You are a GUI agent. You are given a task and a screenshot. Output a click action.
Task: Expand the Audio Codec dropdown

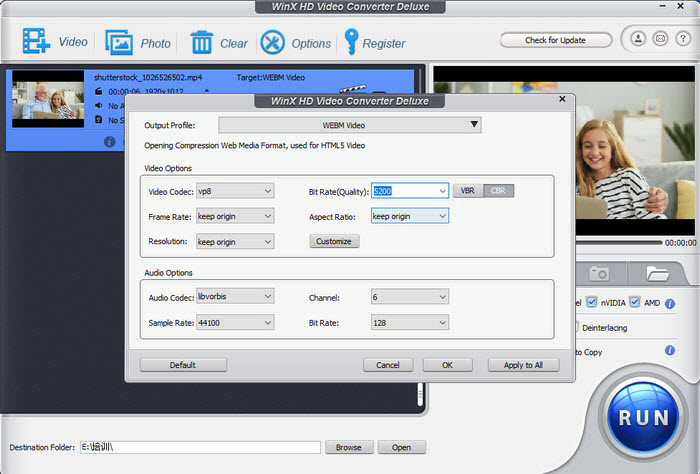(x=235, y=296)
